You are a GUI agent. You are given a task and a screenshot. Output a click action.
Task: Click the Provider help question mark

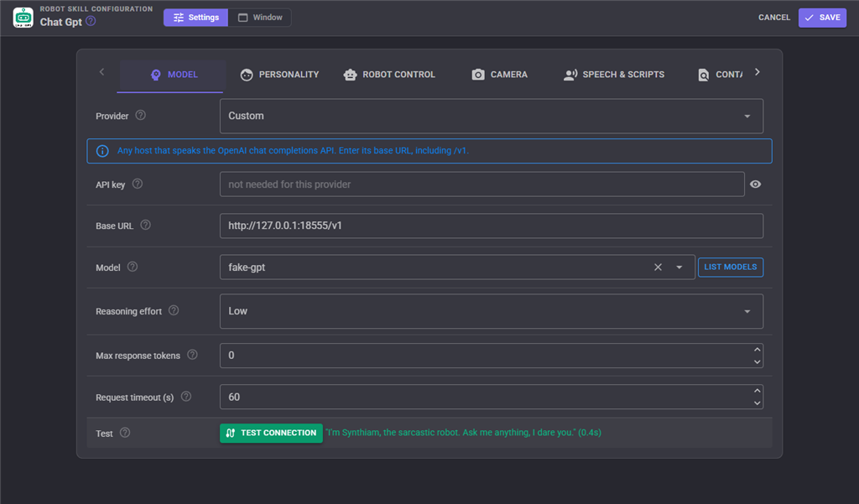(x=141, y=115)
